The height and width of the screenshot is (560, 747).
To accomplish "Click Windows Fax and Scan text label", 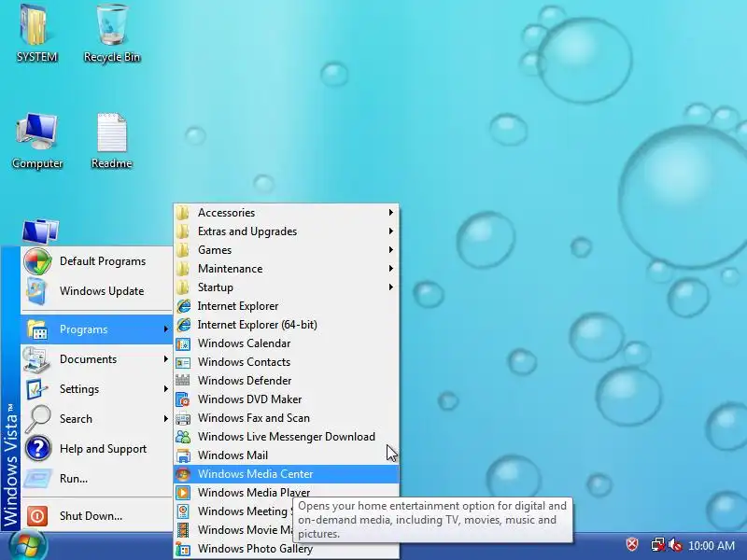I will (253, 417).
